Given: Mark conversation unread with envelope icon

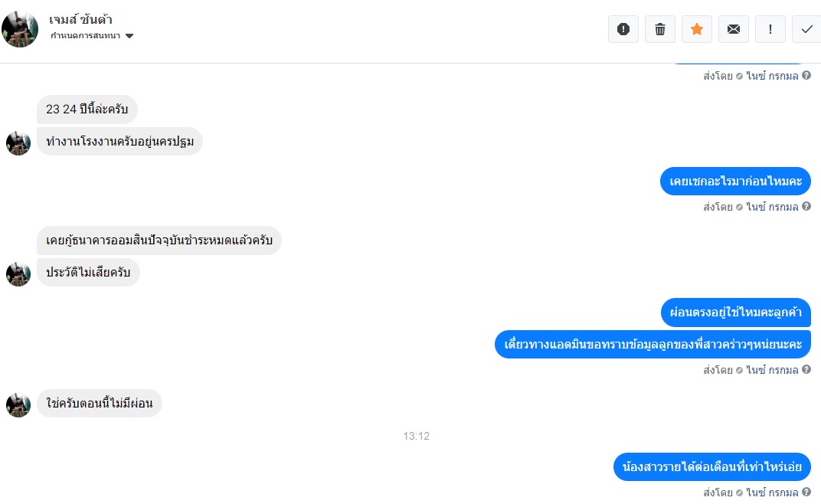Looking at the screenshot, I should 734,29.
